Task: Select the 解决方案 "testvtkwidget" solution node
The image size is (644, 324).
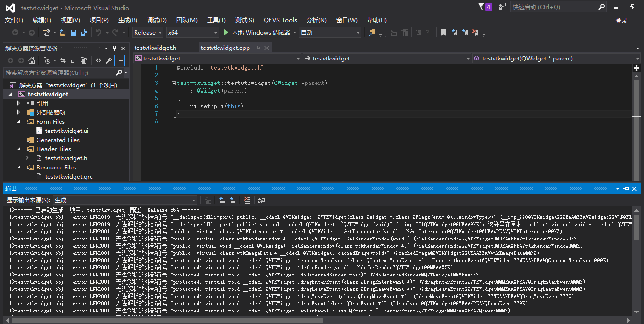Action: point(68,85)
